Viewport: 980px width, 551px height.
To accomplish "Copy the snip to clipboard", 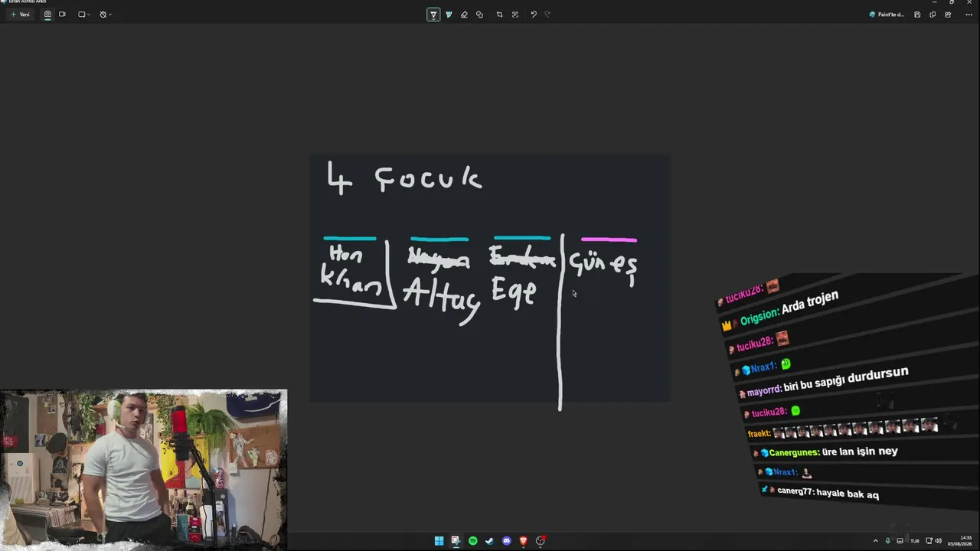I will [933, 15].
